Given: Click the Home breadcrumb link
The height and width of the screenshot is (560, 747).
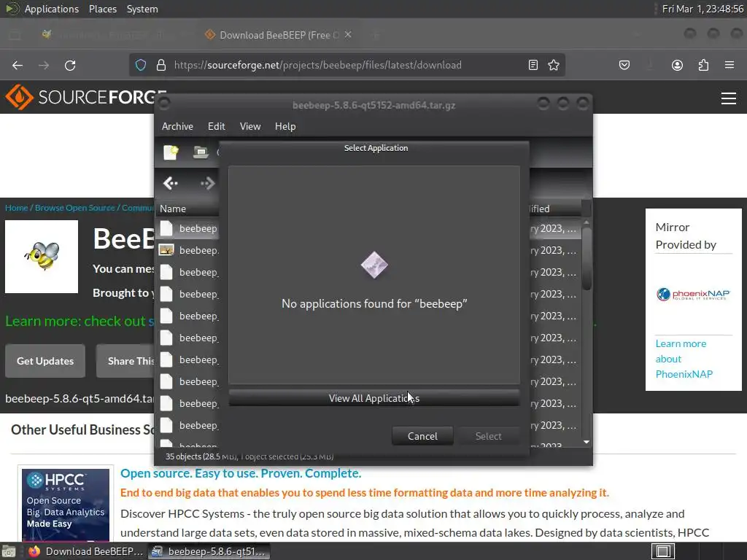Looking at the screenshot, I should point(17,208).
